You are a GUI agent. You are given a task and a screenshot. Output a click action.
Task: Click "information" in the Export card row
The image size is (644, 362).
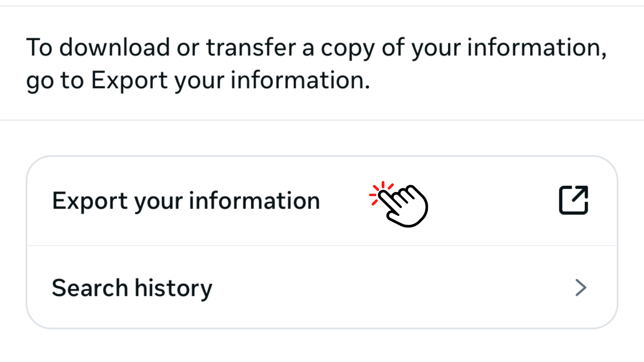(254, 201)
